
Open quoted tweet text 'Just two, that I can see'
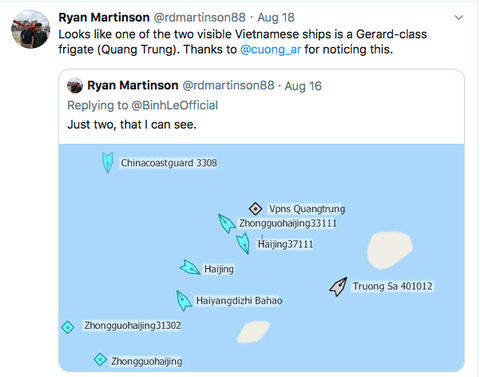132,125
